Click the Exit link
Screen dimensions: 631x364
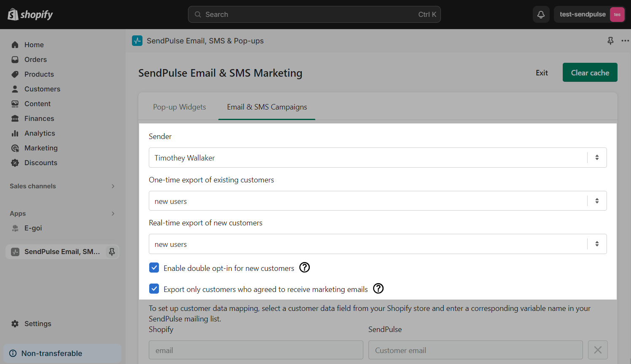(542, 73)
